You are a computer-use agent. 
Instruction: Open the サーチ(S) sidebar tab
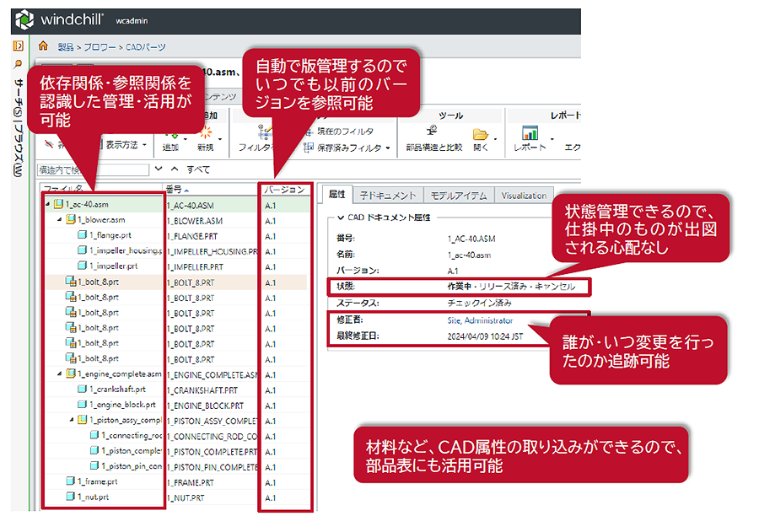pyautogui.click(x=18, y=99)
